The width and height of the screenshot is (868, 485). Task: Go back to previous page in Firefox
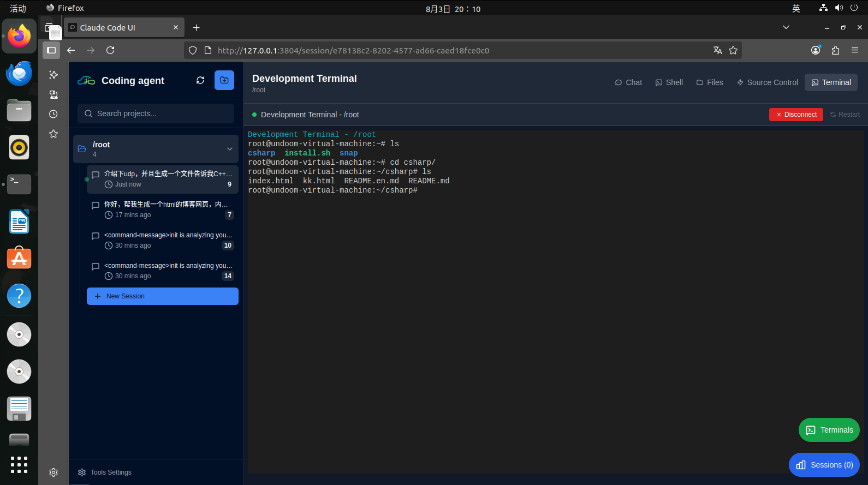pos(71,50)
